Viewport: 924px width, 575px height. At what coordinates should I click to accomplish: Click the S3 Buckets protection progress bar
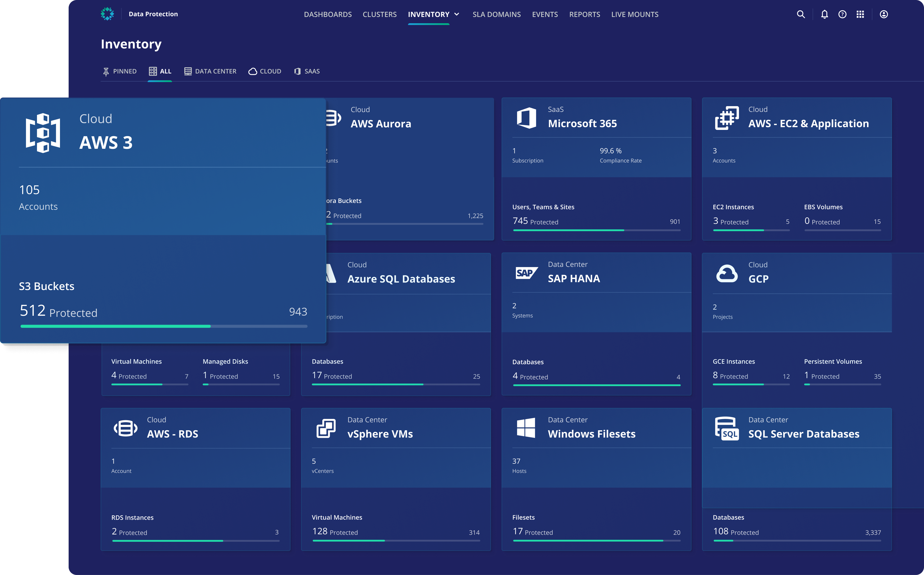(164, 326)
